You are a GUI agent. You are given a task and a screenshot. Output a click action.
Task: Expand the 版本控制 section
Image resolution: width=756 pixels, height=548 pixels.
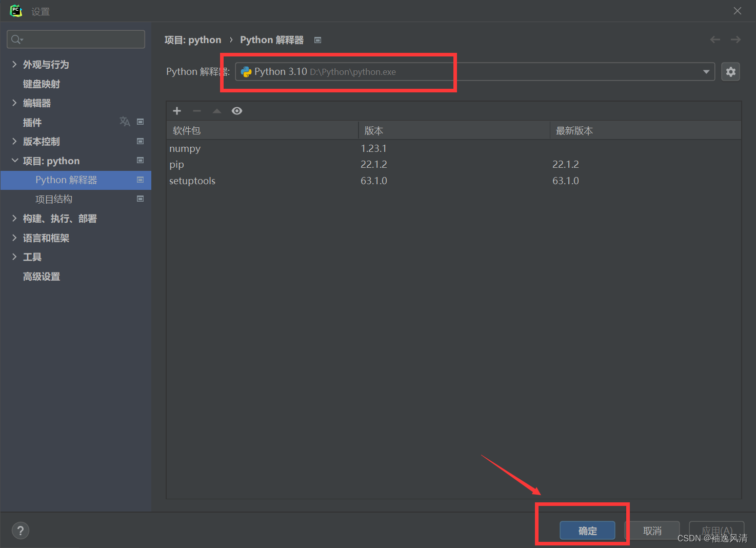coord(14,141)
